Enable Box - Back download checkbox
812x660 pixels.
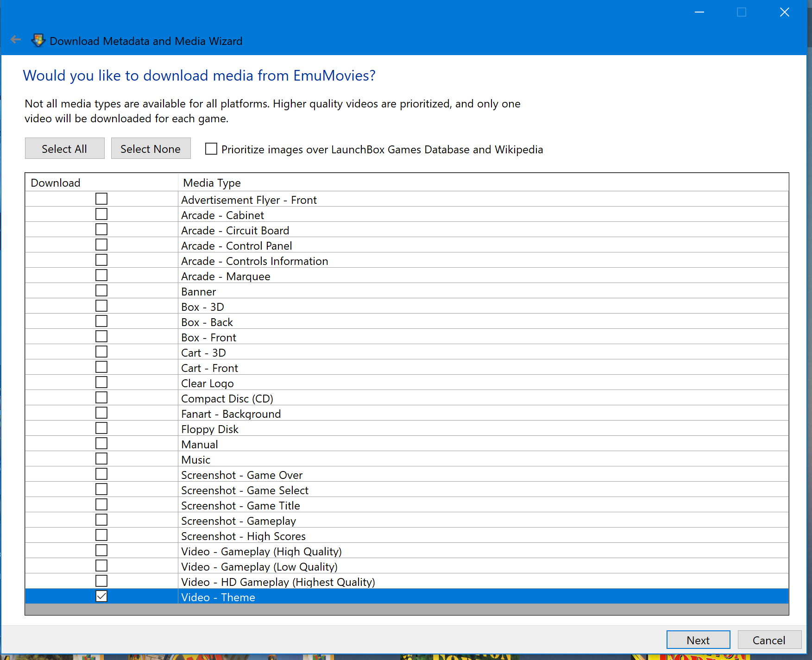point(101,321)
